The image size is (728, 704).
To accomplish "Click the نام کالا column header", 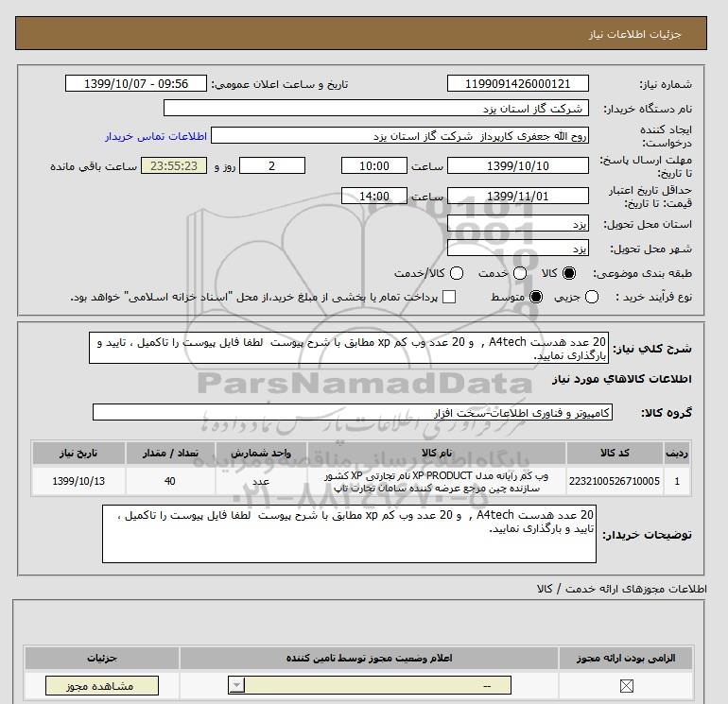I will tap(437, 453).
